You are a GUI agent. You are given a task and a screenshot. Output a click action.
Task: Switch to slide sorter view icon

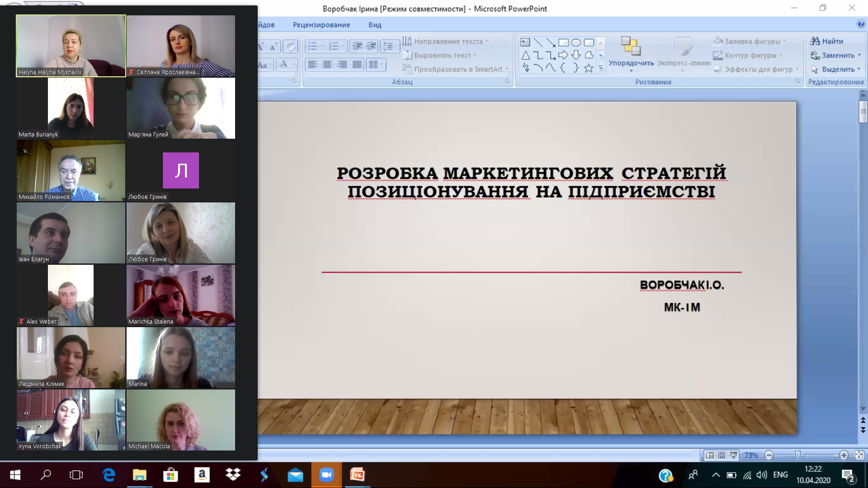tap(722, 455)
